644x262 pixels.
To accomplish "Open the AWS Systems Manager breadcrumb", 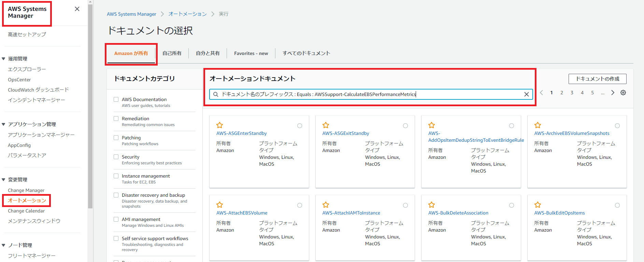I will 131,14.
